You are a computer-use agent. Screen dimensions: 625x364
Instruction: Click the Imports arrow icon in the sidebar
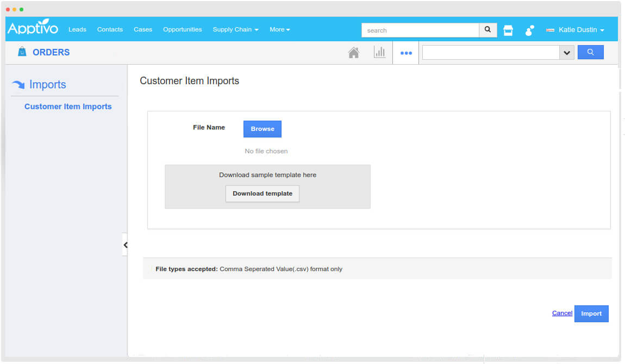(x=17, y=84)
